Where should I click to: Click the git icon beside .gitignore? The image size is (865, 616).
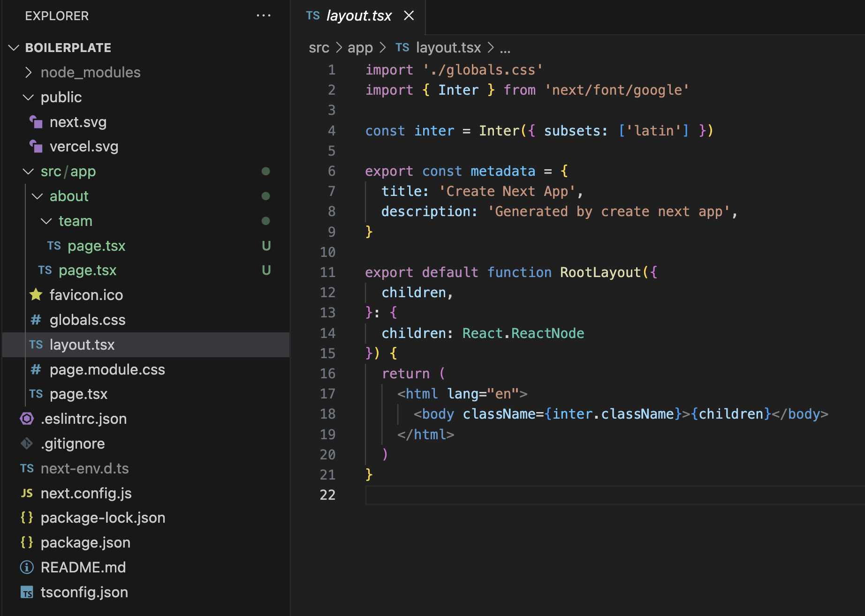tap(27, 443)
